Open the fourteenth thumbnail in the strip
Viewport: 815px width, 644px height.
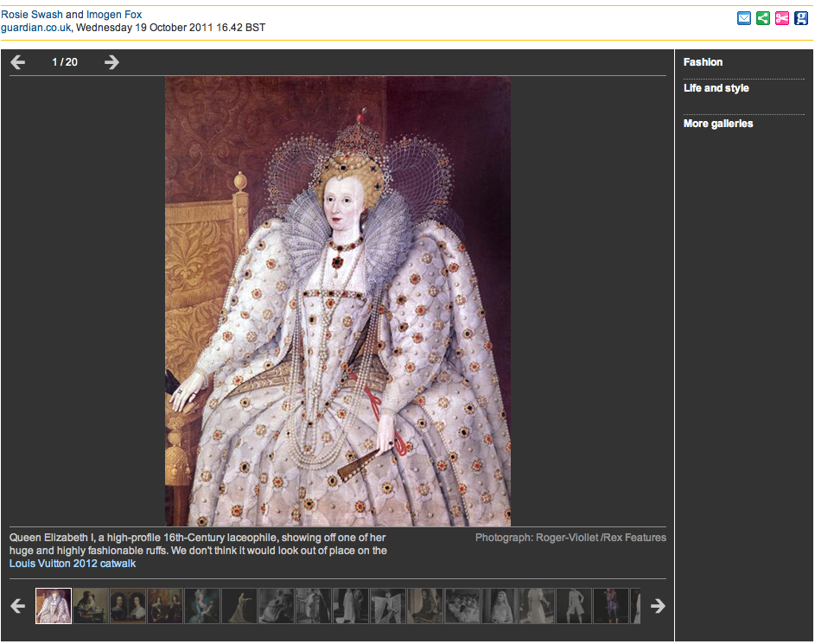tap(537, 606)
